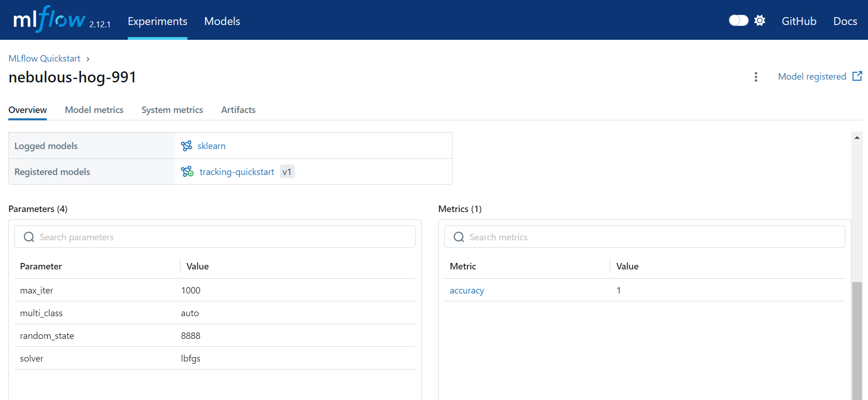
Task: Select the solver parameter name
Action: tap(31, 358)
